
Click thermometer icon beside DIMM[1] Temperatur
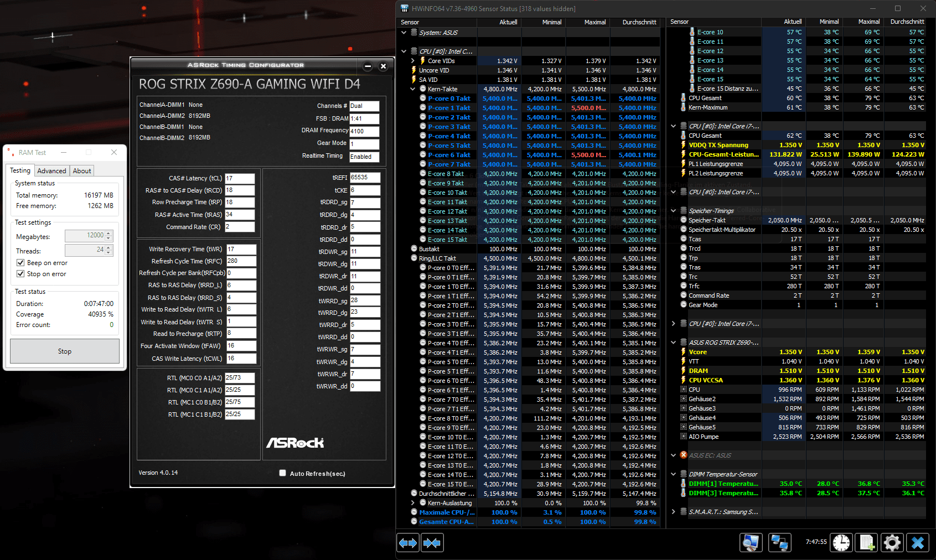[684, 484]
